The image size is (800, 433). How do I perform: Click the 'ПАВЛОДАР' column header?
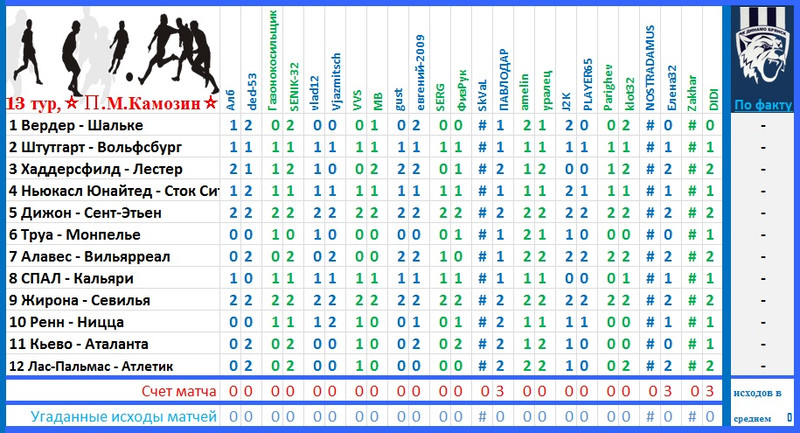503,80
